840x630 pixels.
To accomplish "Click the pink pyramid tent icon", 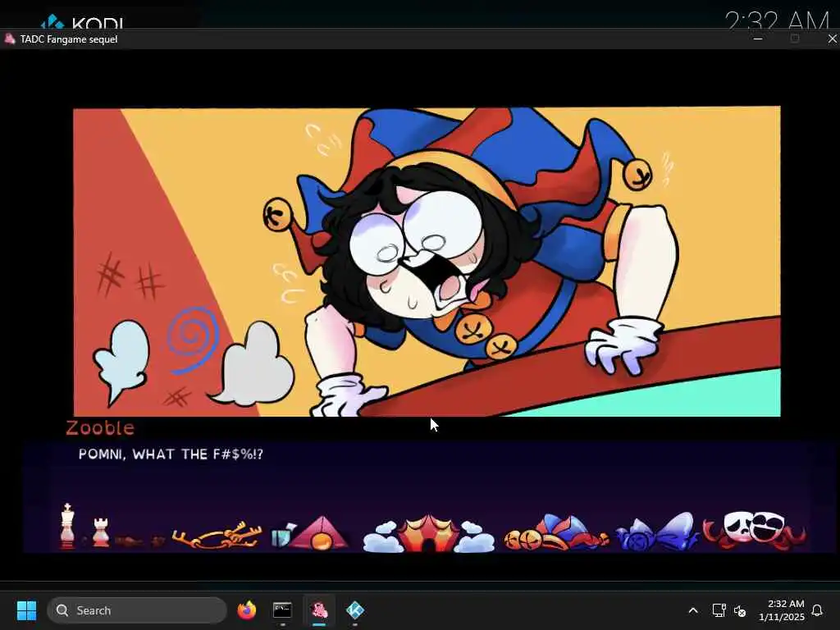I will tap(321, 533).
